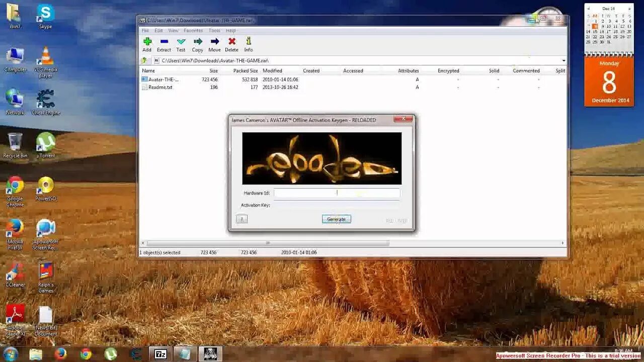This screenshot has width=644, height=362.
Task: Close the Avatar keygen dialog
Action: (403, 119)
